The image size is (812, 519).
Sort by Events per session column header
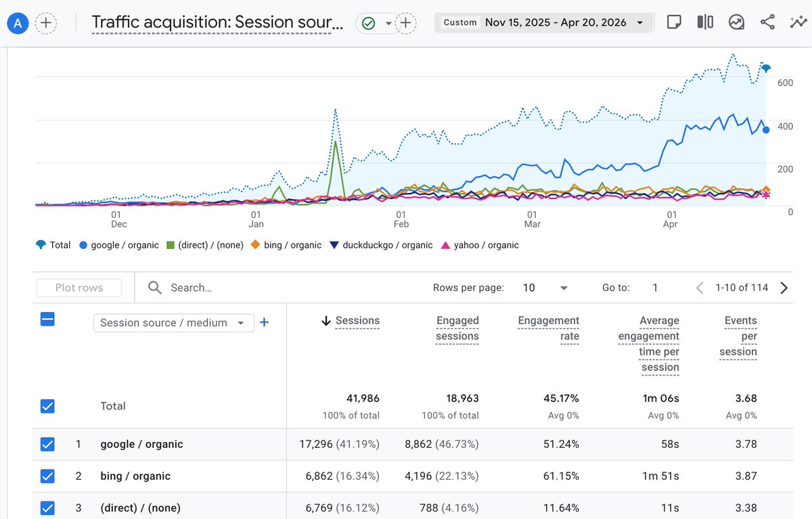[x=739, y=336]
